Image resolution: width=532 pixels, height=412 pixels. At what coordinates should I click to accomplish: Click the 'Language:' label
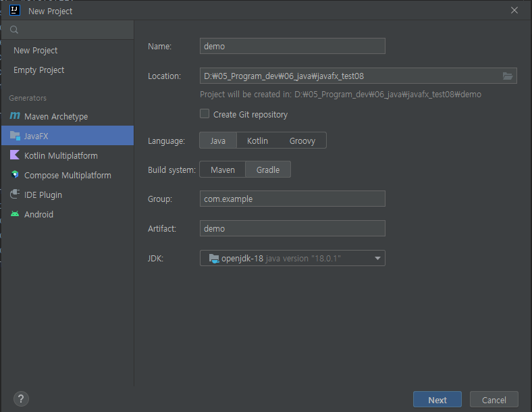click(x=166, y=141)
